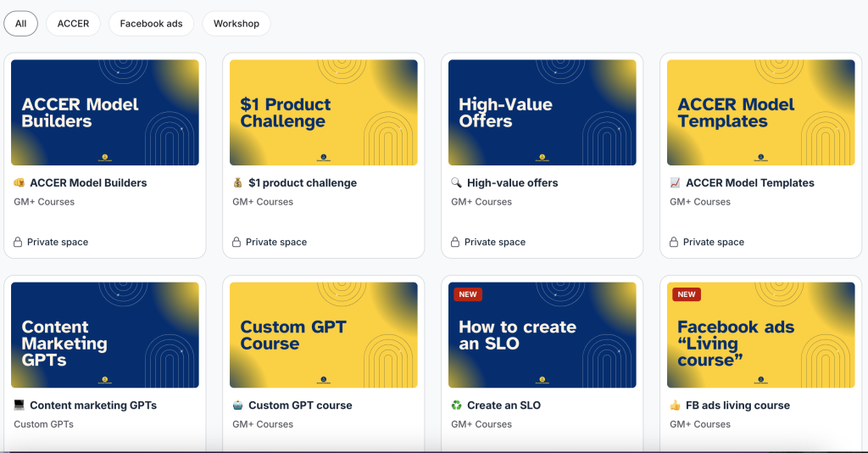Click the recycle emoji beside Create an SLO

pos(456,405)
